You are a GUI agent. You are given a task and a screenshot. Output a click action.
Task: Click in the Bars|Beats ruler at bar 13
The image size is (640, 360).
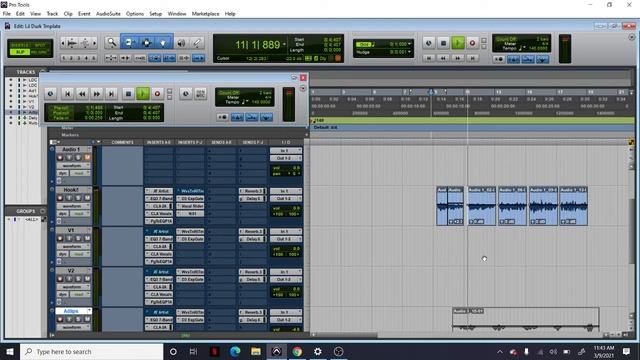point(498,92)
